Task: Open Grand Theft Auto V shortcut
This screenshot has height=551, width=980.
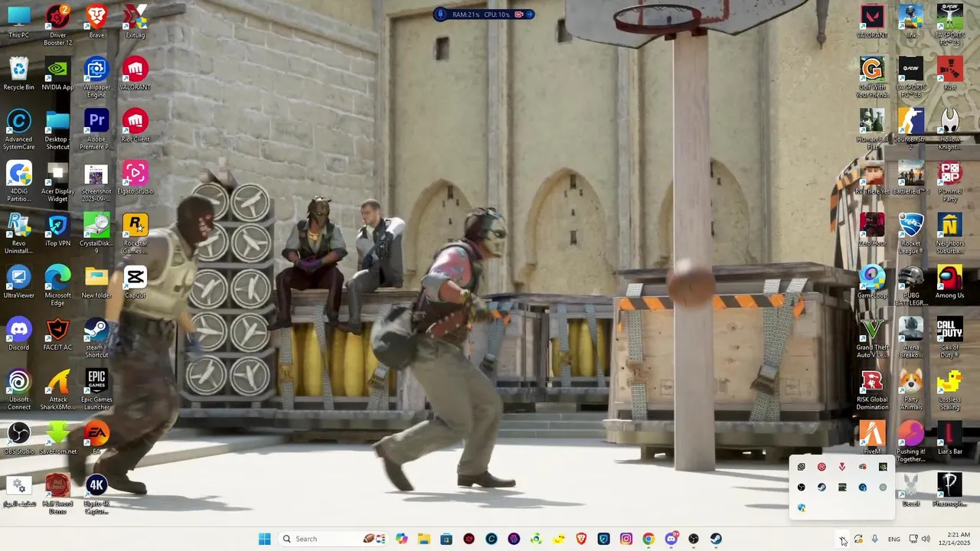Action: pos(872,337)
